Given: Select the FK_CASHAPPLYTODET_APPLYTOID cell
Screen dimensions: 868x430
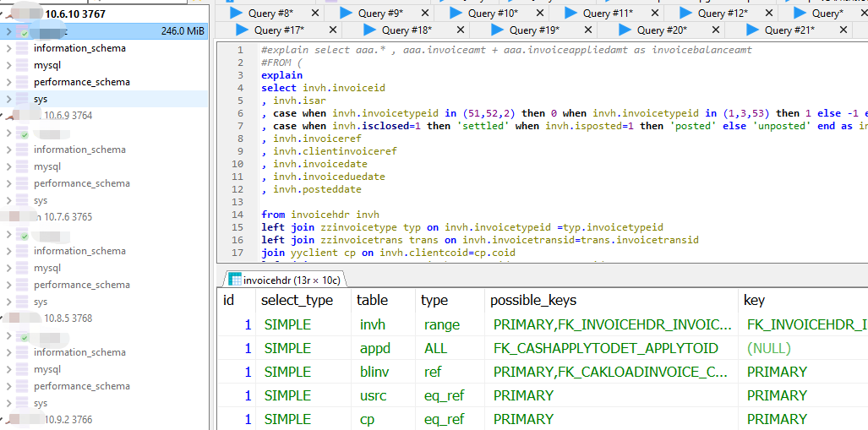Looking at the screenshot, I should coord(606,348).
